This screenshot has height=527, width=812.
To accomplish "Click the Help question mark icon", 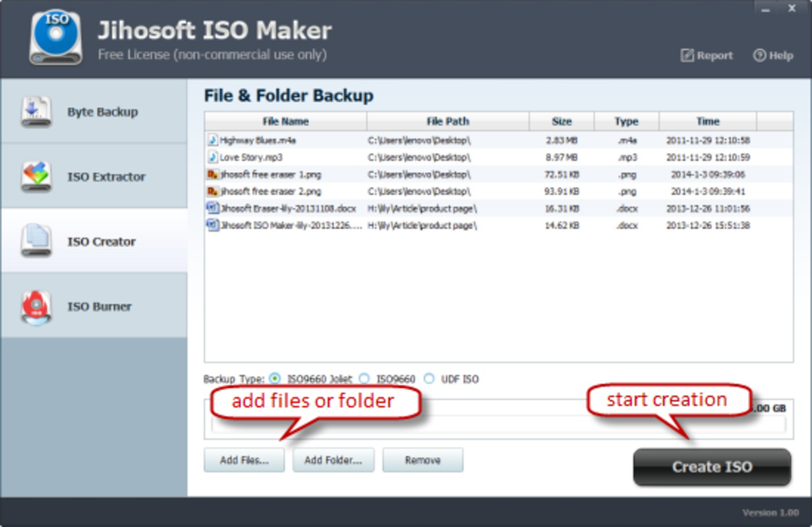I will tap(759, 55).
